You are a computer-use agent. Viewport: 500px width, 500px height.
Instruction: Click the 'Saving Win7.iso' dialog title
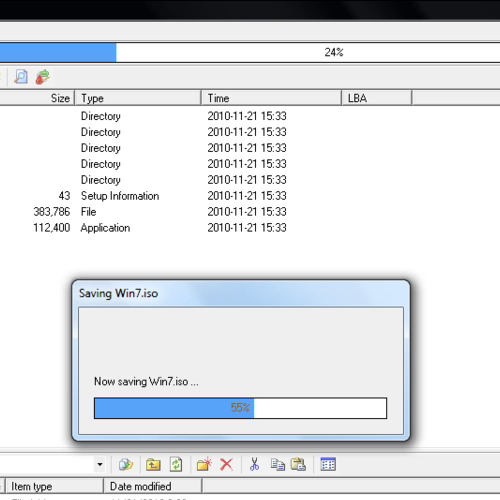click(118, 293)
